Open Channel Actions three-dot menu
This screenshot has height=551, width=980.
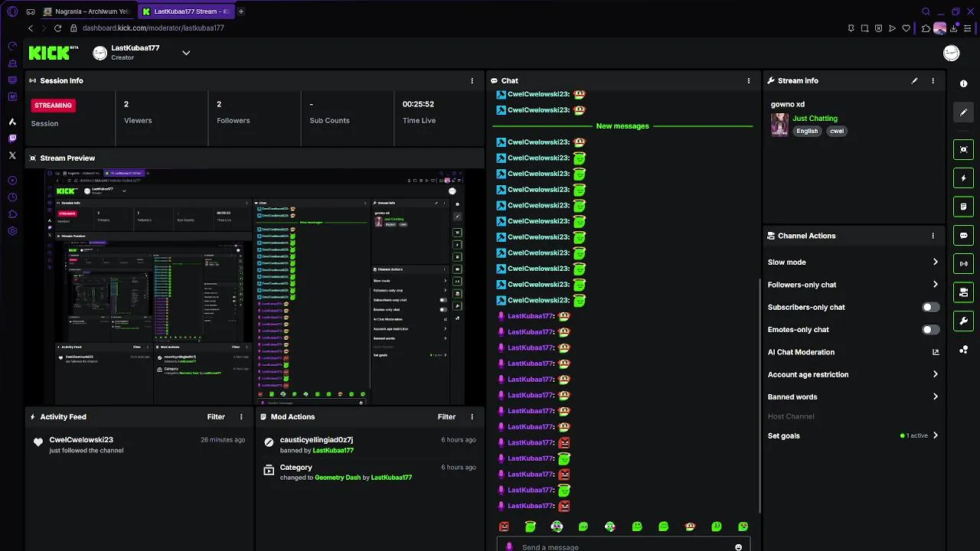(x=933, y=236)
